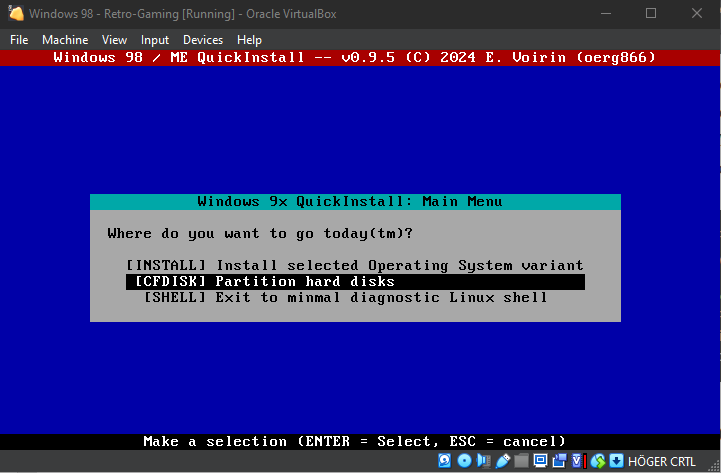Viewport: 721px width, 473px height.
Task: Select the [SHELL] diagnostic Linux shell entry
Action: pos(355,297)
